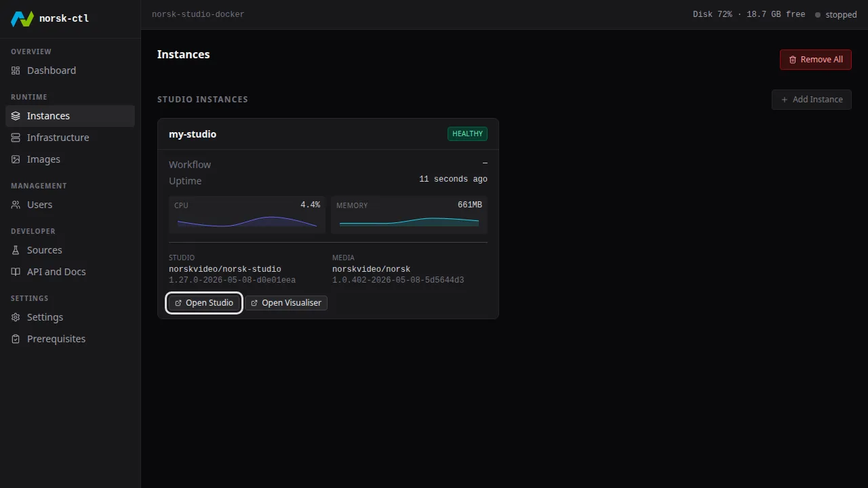Click the Sources flask icon
868x488 pixels.
[16, 250]
